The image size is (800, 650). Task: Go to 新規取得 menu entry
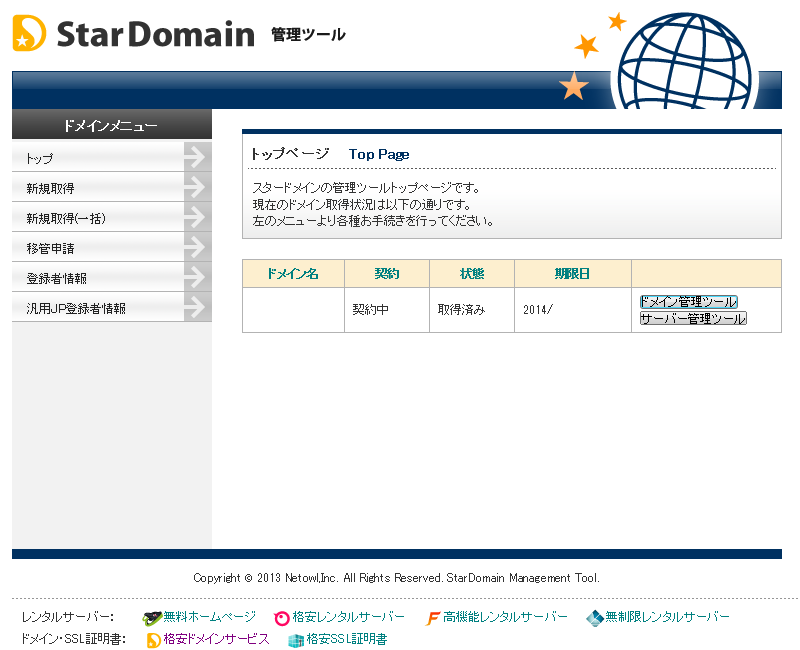point(50,188)
